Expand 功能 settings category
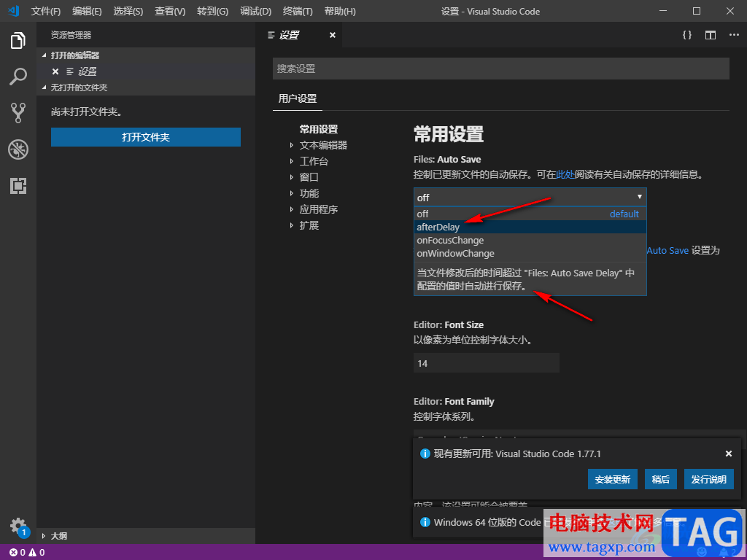 [x=309, y=193]
